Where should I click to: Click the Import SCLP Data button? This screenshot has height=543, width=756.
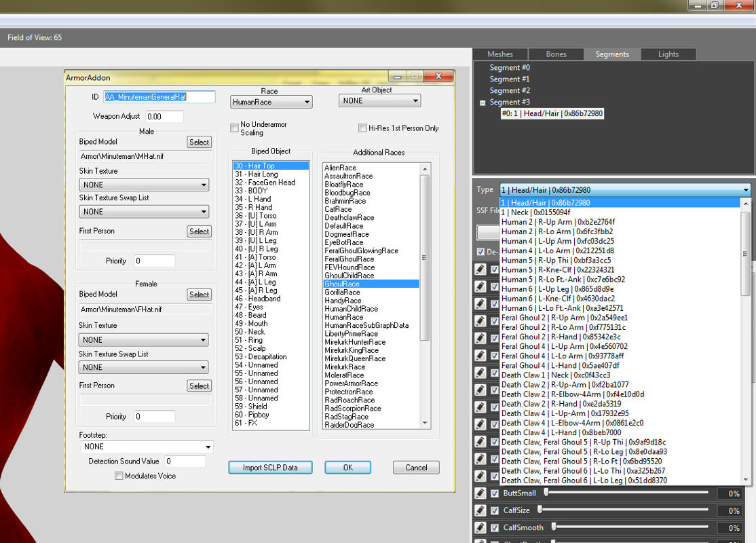point(270,467)
